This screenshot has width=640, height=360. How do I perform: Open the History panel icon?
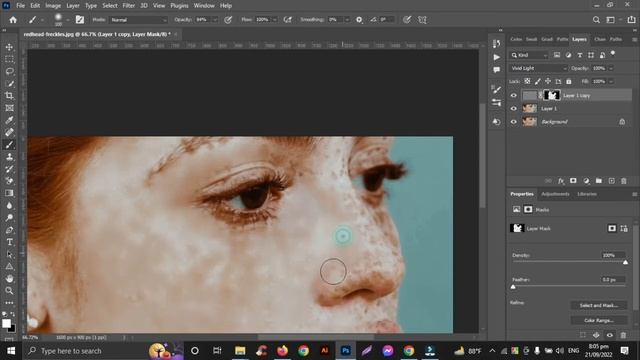coord(496,43)
